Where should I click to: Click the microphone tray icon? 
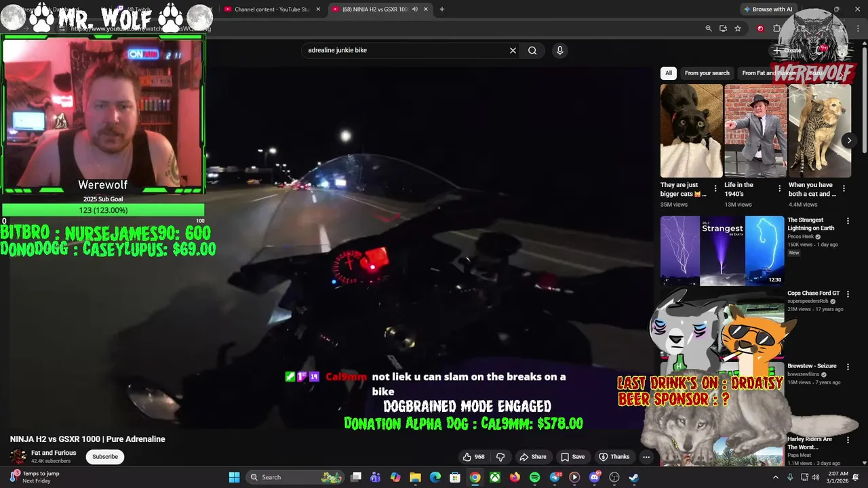pyautogui.click(x=790, y=477)
